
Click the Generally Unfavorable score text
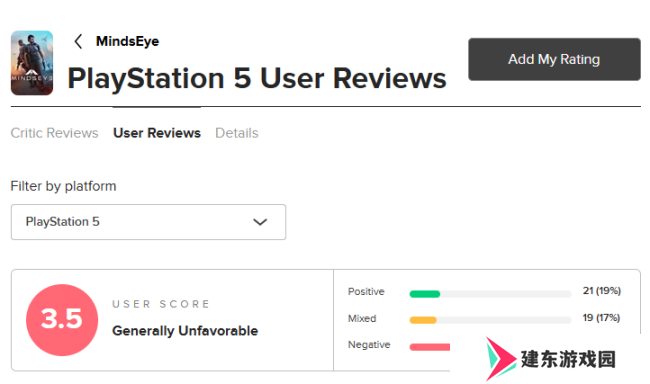click(x=185, y=331)
